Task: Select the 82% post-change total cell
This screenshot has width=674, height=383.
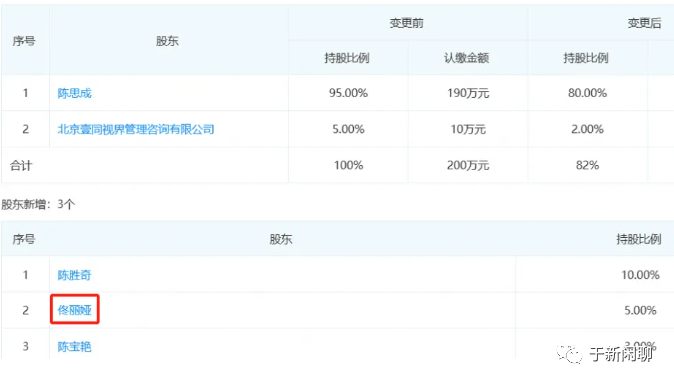Action: coord(587,165)
